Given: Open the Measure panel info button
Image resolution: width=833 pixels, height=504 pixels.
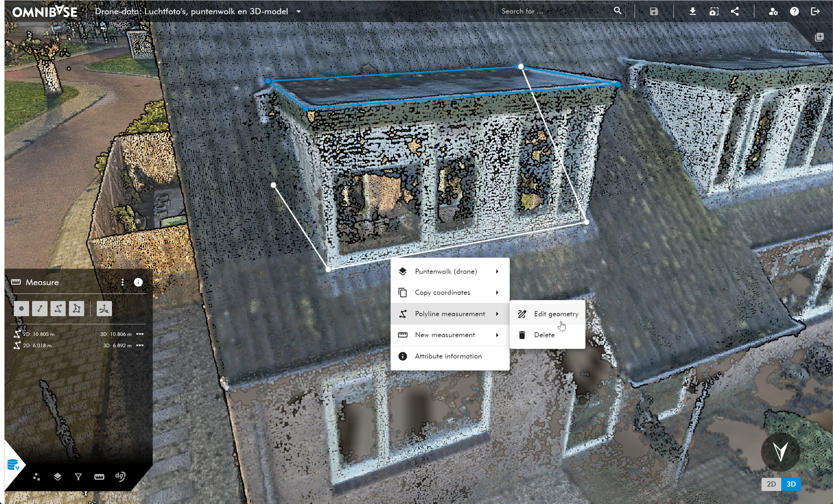Looking at the screenshot, I should tap(138, 282).
